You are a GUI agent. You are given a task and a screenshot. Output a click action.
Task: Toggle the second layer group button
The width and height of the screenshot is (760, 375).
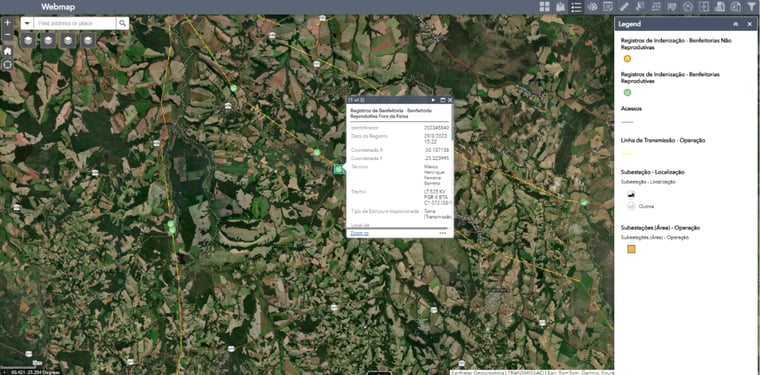(48, 40)
